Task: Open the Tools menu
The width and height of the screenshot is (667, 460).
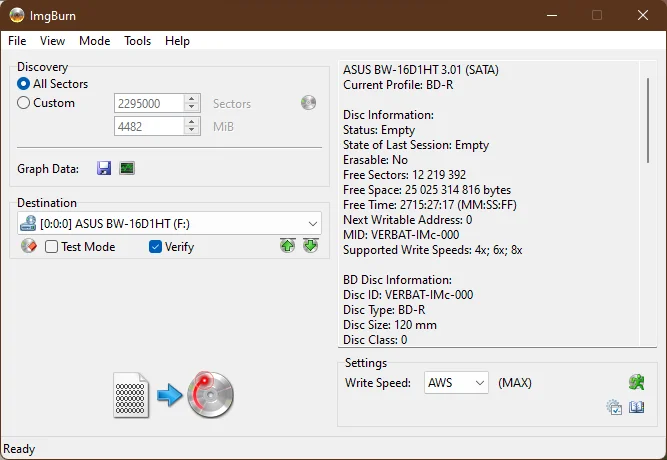Action: [x=137, y=41]
